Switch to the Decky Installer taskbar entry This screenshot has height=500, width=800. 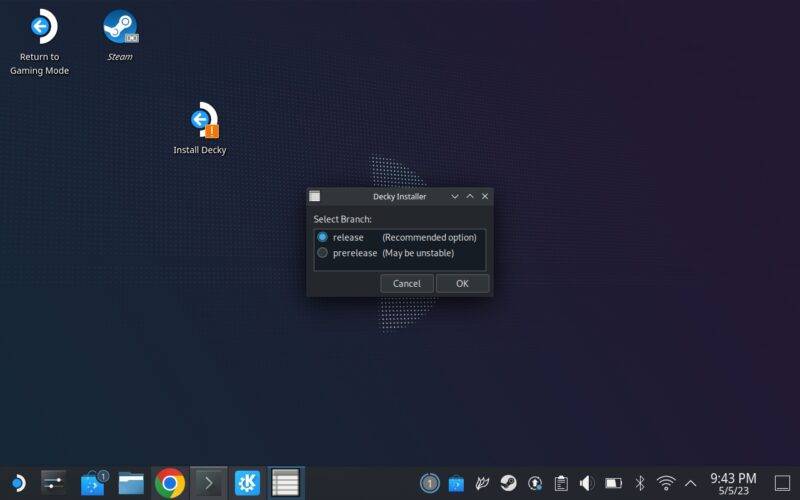tap(285, 484)
